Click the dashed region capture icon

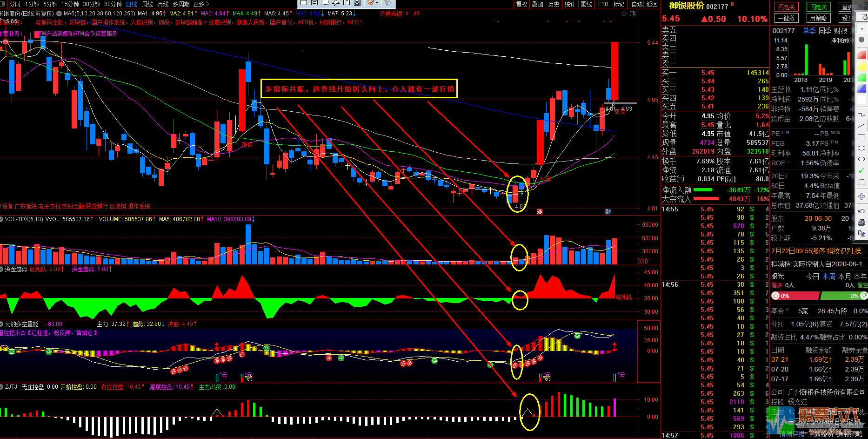click(325, 2)
